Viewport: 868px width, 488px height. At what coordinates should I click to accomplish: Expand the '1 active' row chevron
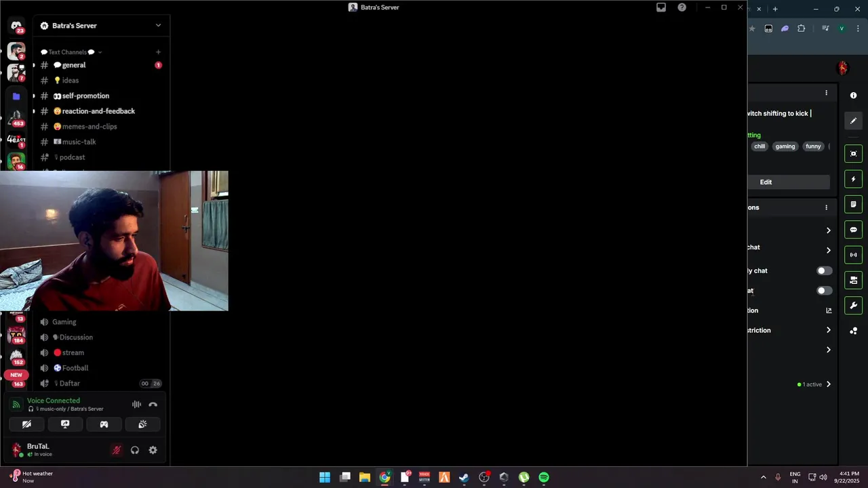[x=828, y=384]
